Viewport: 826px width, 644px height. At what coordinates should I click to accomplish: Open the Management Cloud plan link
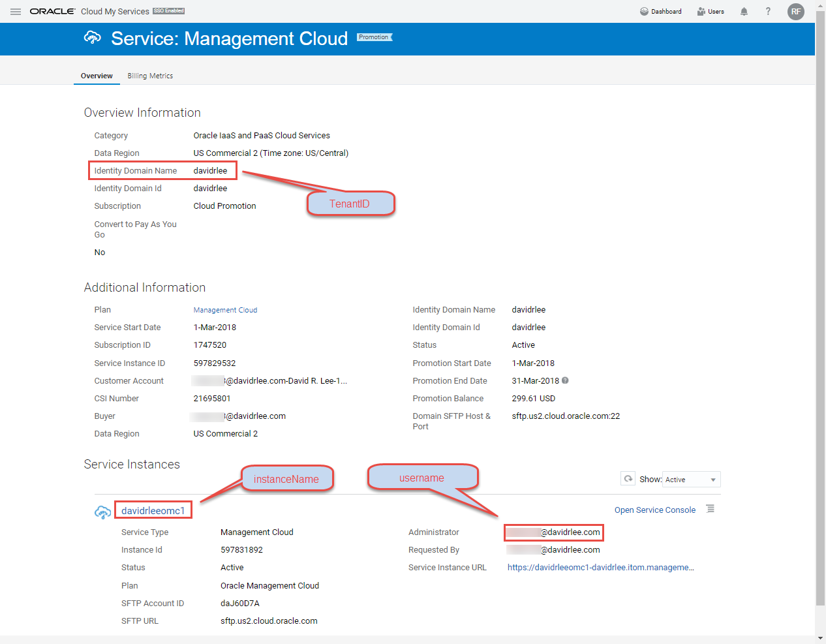[x=225, y=310]
